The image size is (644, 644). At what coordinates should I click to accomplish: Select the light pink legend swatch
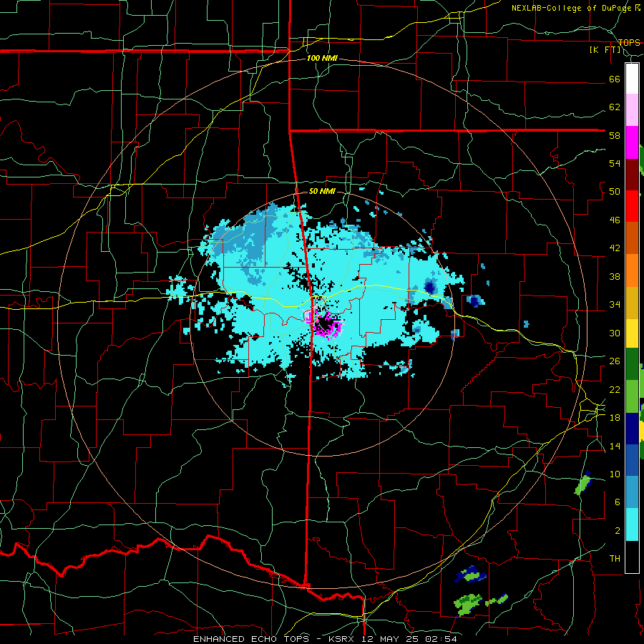[632, 110]
